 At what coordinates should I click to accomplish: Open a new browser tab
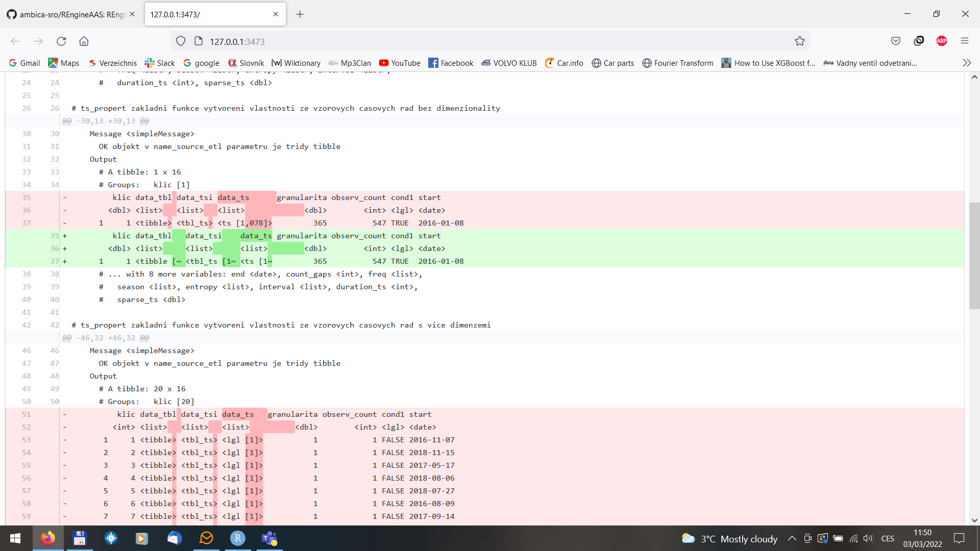click(x=300, y=14)
